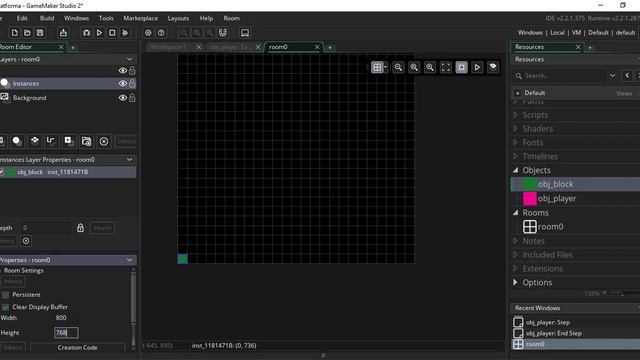640x360 pixels.
Task: Collapse the Properties - room0 panel chevron
Action: point(129,260)
